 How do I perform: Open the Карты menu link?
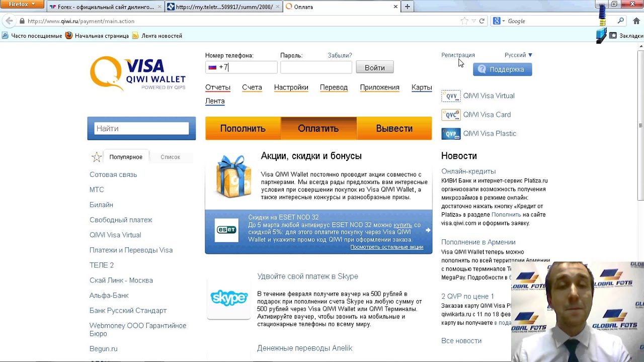click(x=422, y=87)
